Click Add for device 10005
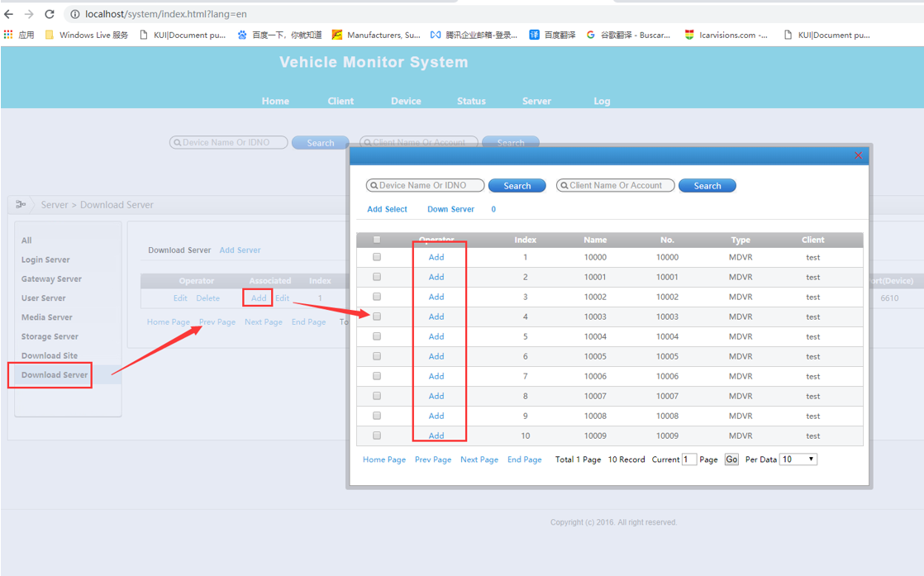924x576 pixels. 436,356
